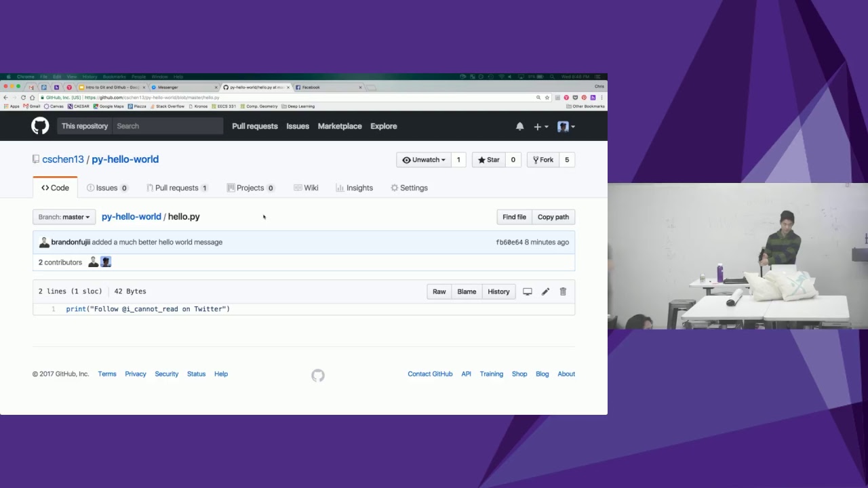Open repository Settings tab
Image resolution: width=868 pixels, height=488 pixels.
tap(409, 188)
